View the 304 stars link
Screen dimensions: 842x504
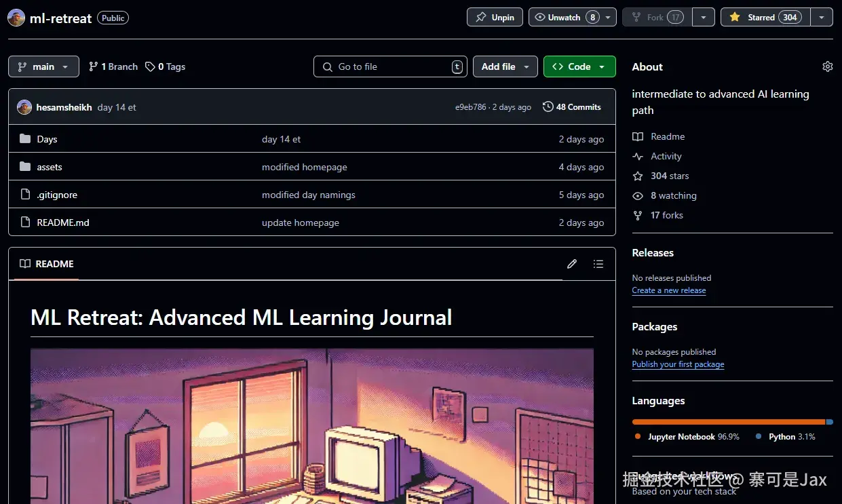point(660,176)
